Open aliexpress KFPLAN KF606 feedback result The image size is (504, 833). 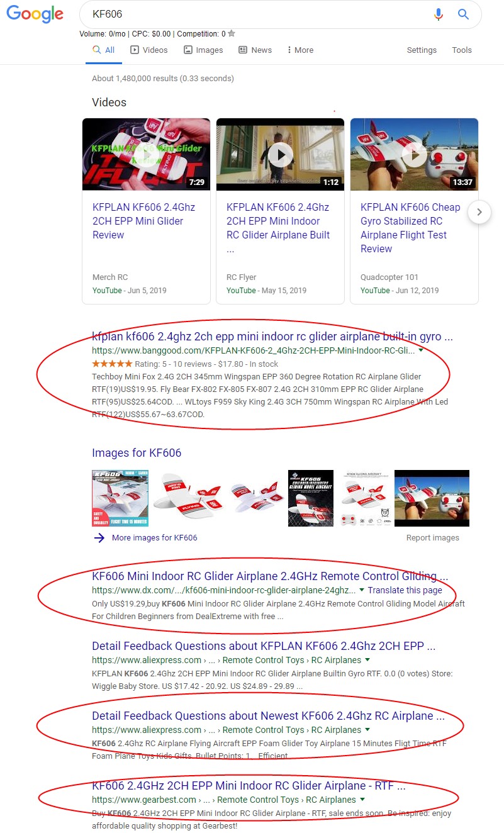point(264,646)
